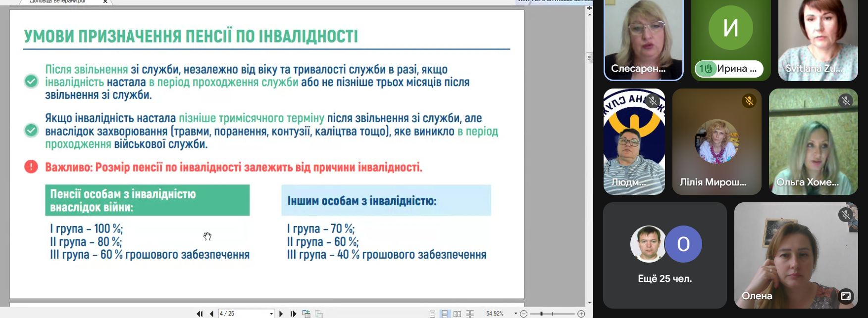
Task: Click the text "ІІІ група – 60 % грошового забезпечення"
Action: [x=150, y=255]
